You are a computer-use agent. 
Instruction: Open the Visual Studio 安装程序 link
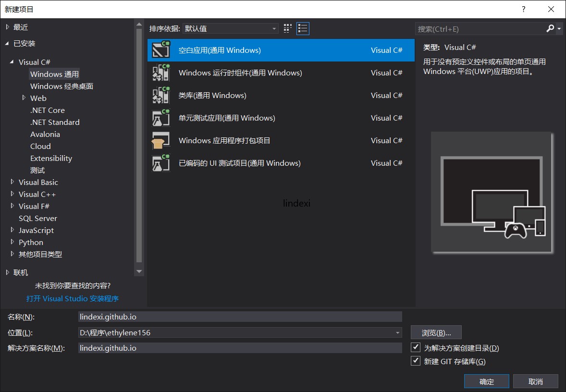(x=72, y=298)
